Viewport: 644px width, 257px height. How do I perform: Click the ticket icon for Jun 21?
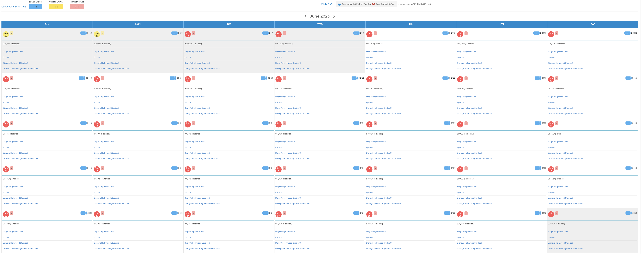pos(356,168)
